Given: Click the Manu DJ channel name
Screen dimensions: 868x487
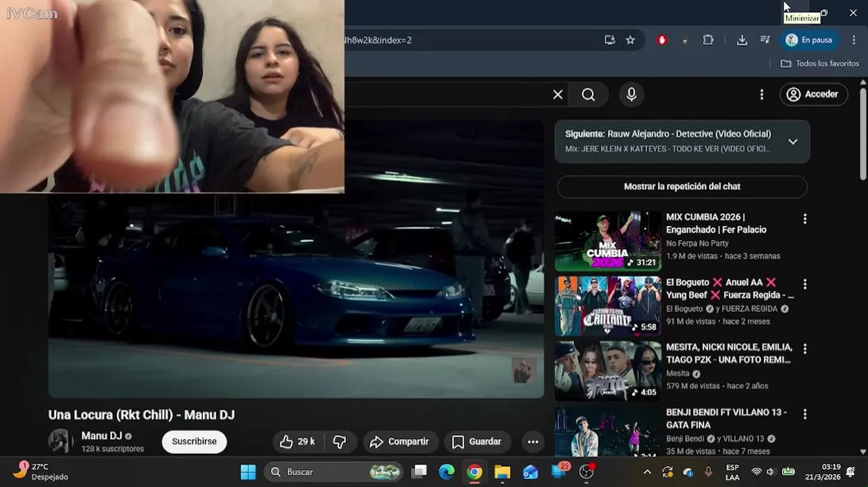Looking at the screenshot, I should [x=101, y=436].
